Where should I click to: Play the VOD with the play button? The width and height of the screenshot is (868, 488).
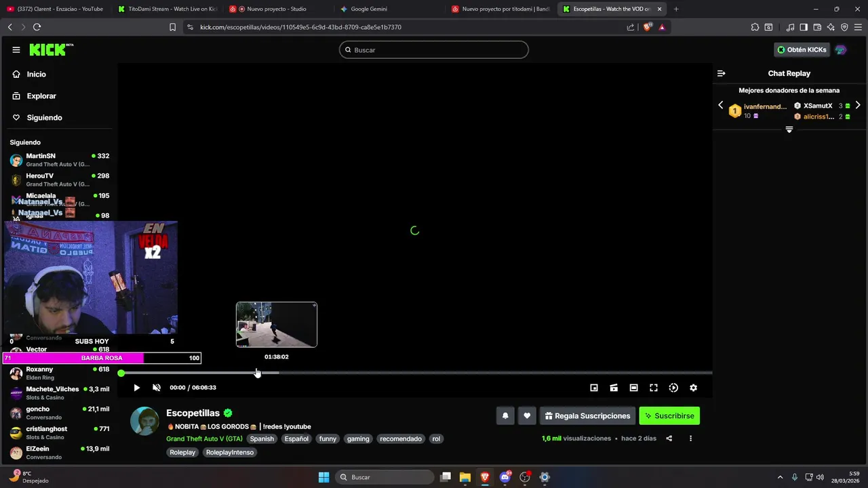coord(136,388)
